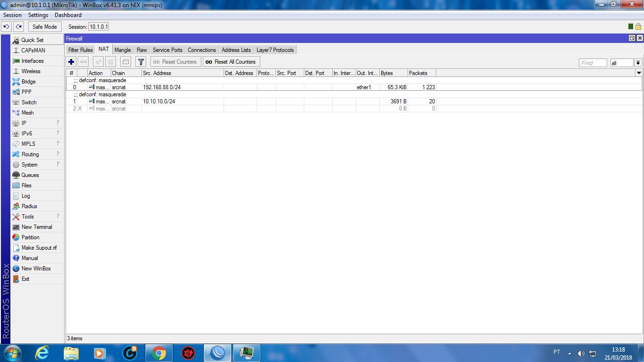The width and height of the screenshot is (644, 362).
Task: Open the 'all' chain filter dropdown
Action: click(638, 63)
